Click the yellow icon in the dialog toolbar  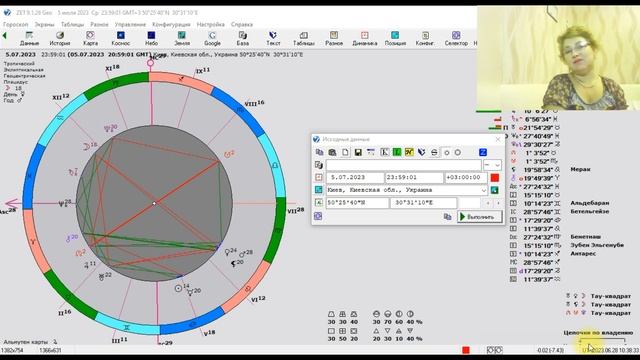click(x=409, y=152)
